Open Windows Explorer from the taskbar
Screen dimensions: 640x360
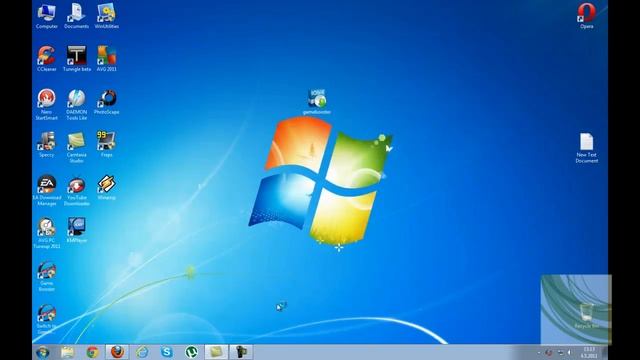click(68, 352)
